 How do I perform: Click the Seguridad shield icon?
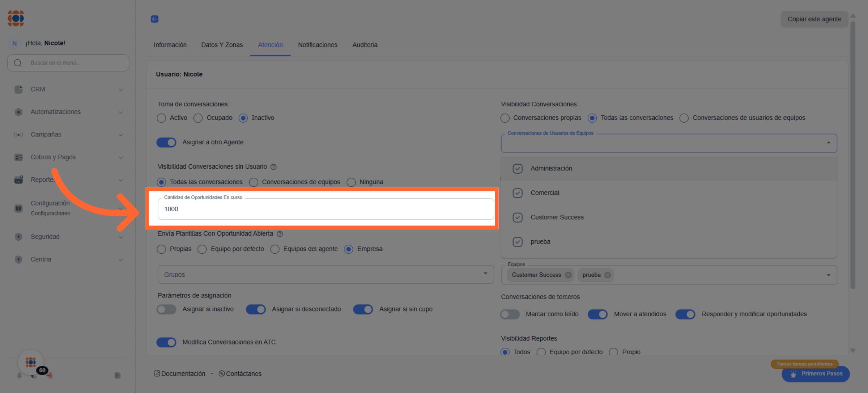(18, 237)
